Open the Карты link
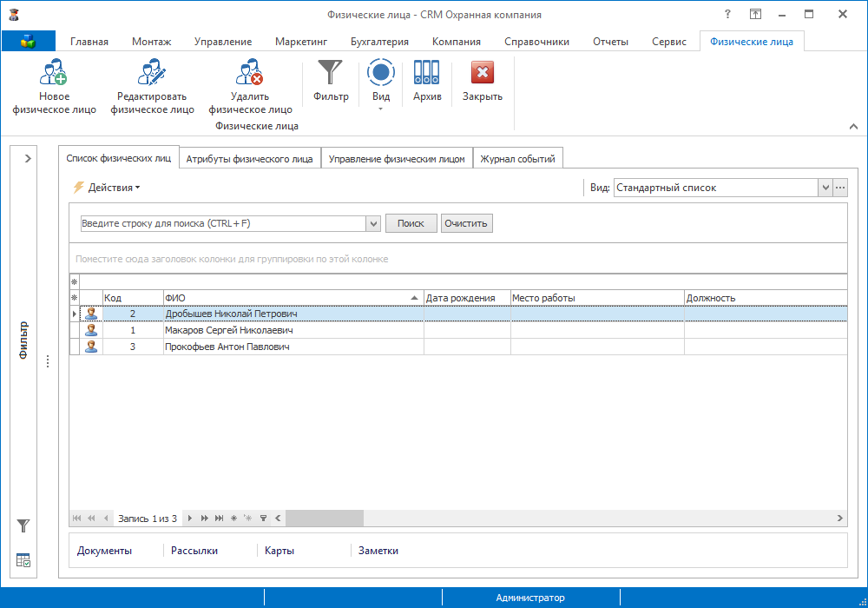This screenshot has height=608, width=868. 279,551
